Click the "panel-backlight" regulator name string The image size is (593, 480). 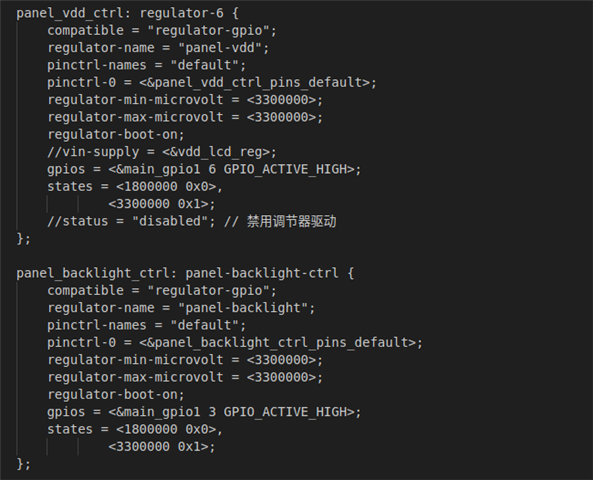coord(243,308)
